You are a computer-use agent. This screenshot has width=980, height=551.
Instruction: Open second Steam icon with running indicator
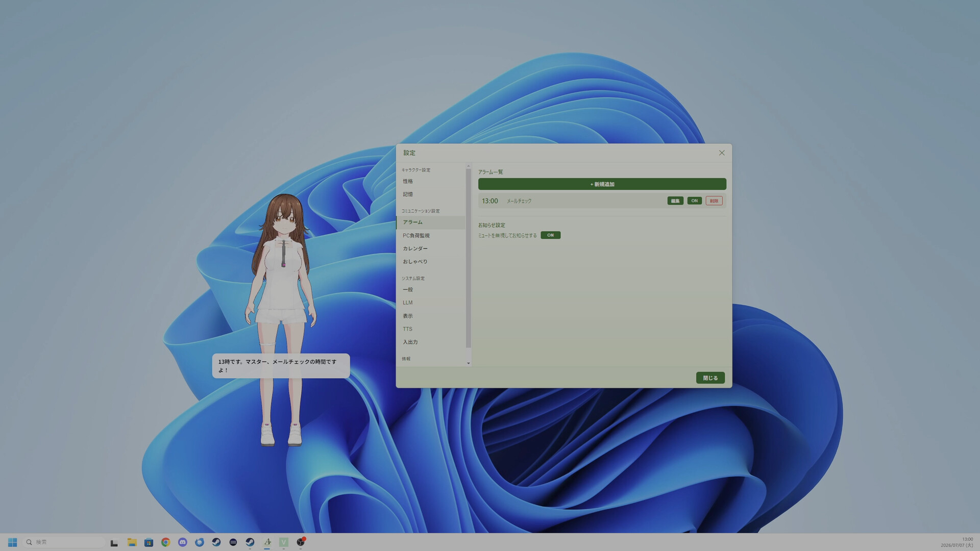[250, 542]
